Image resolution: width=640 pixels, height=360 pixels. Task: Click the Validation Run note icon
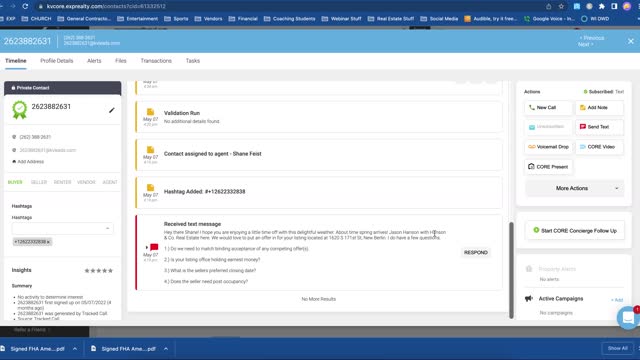point(150,112)
